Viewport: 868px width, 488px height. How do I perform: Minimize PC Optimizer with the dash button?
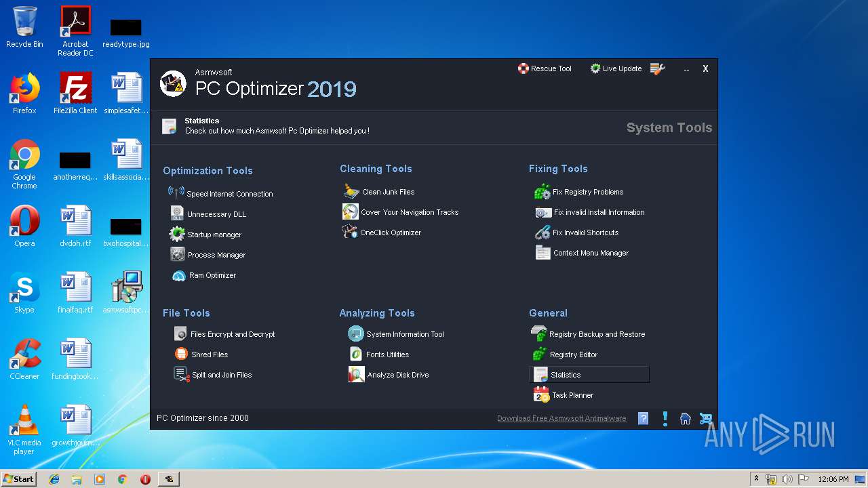point(686,69)
